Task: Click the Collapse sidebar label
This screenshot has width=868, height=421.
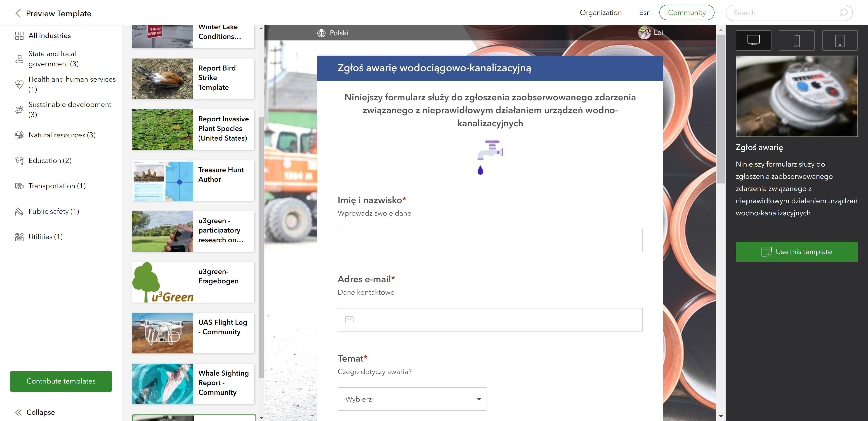Action: coord(40,413)
